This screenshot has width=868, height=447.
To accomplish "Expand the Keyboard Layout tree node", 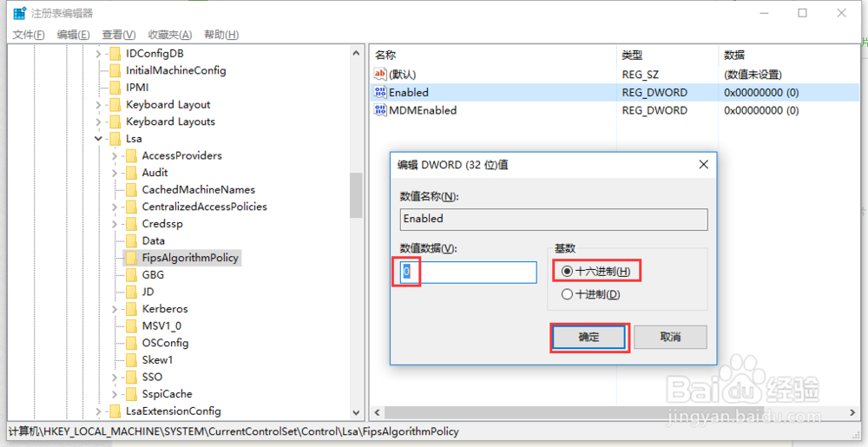I will tap(99, 104).
